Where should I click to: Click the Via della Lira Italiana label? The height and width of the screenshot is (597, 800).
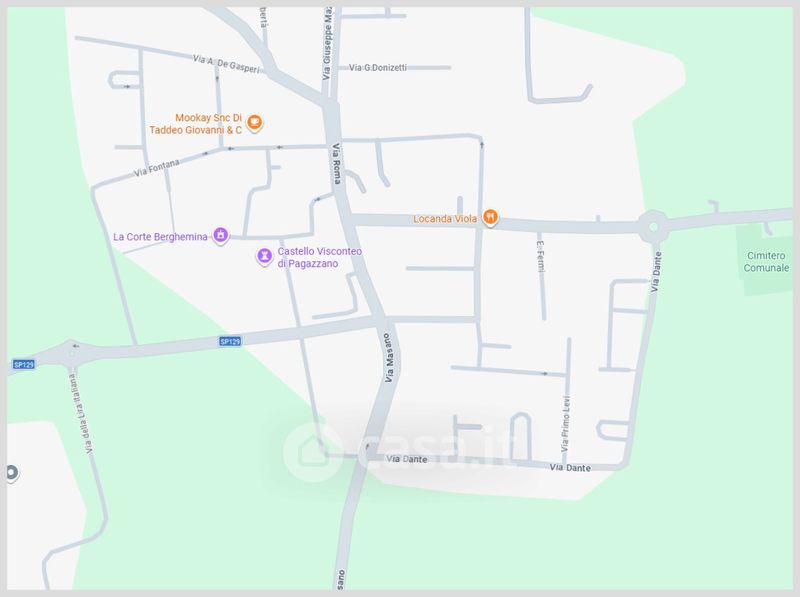(x=82, y=414)
